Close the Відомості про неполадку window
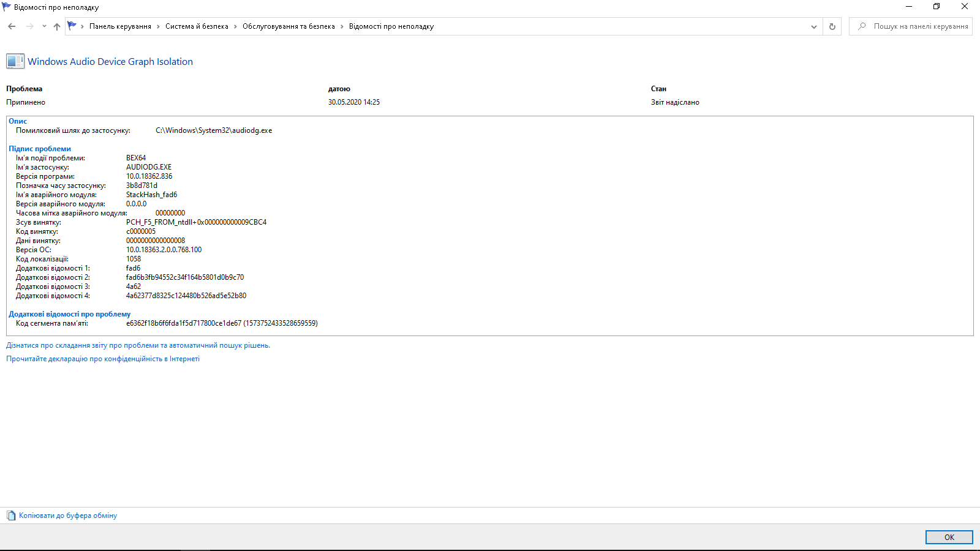980x551 pixels. pos(965,7)
